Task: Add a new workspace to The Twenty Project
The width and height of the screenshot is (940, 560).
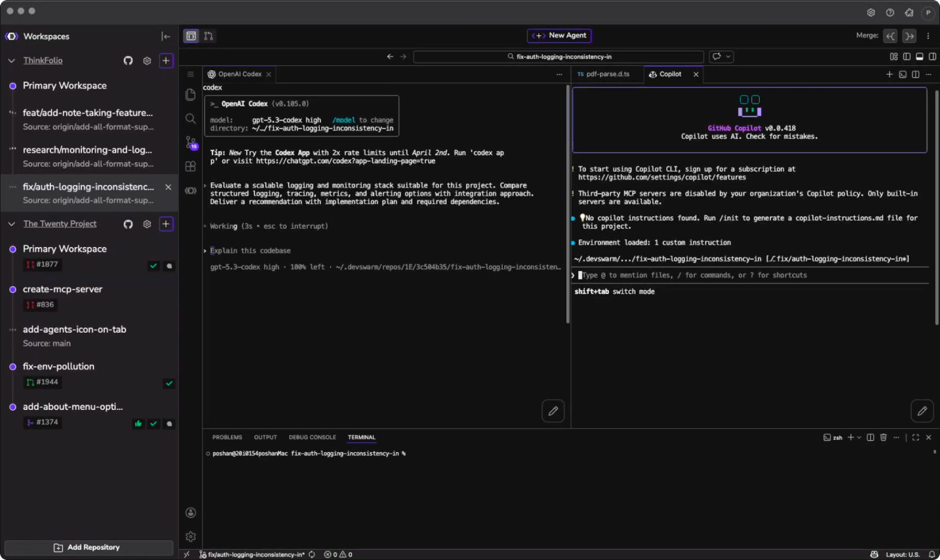Action: pyautogui.click(x=166, y=224)
